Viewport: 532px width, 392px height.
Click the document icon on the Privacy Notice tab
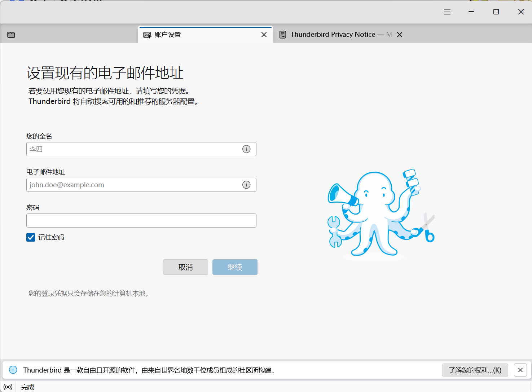point(283,34)
